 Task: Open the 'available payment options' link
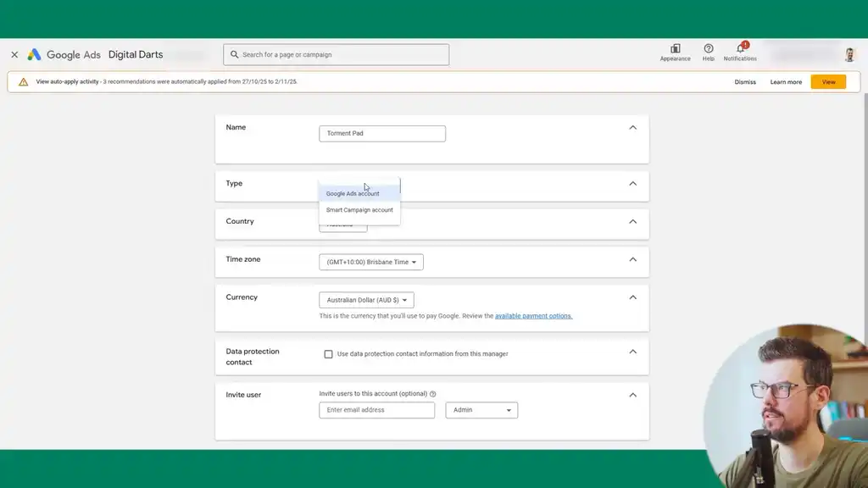pyautogui.click(x=533, y=315)
